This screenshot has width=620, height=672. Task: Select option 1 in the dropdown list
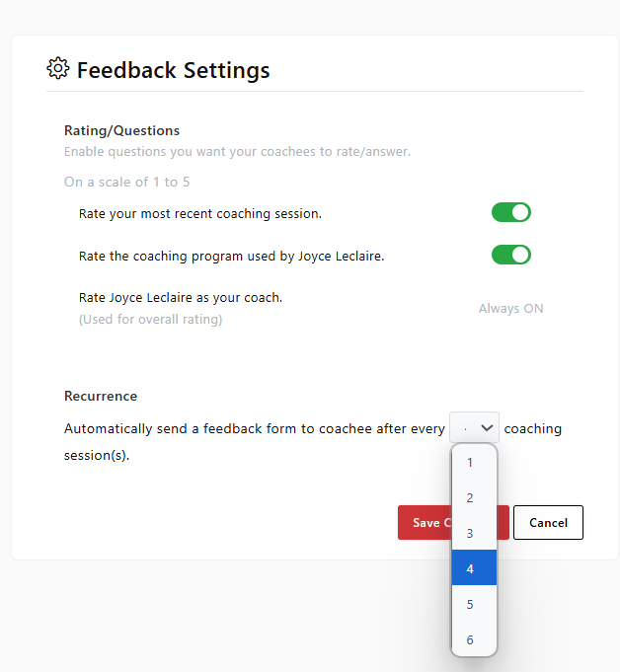tap(471, 462)
